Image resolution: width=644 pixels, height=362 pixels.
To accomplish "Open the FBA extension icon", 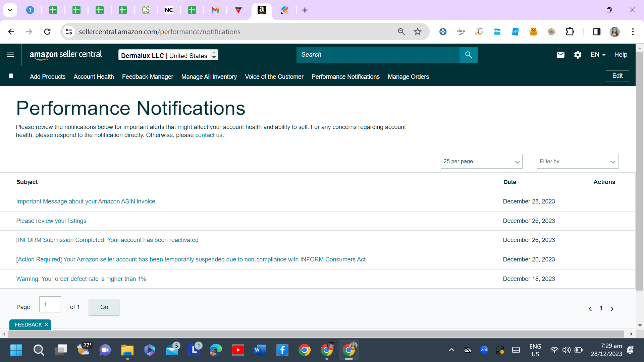I will click(497, 32).
